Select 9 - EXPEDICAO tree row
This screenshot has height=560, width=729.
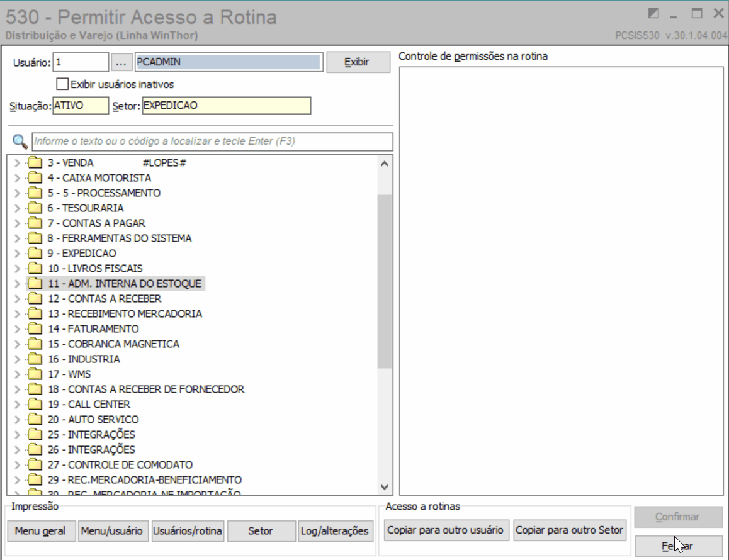(x=82, y=254)
